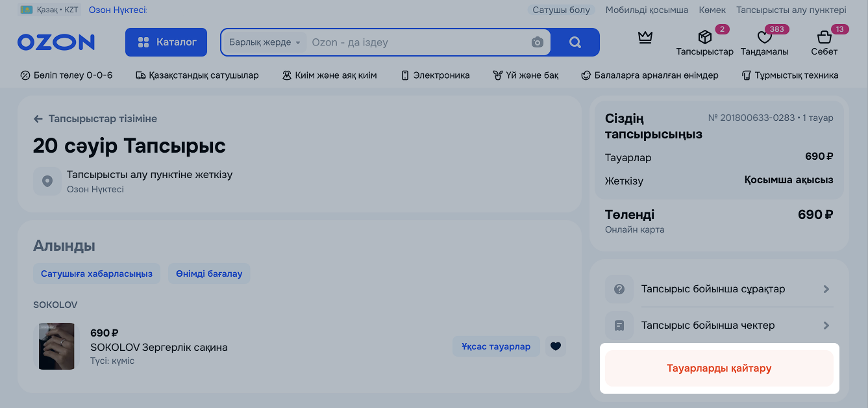
Task: Open Үй және бақ category
Action: (526, 75)
